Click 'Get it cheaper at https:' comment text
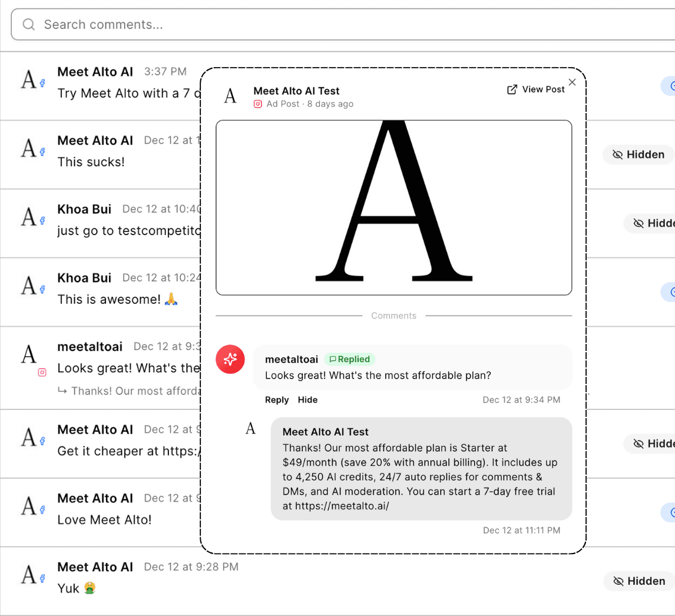This screenshot has width=675, height=616. coord(129,451)
